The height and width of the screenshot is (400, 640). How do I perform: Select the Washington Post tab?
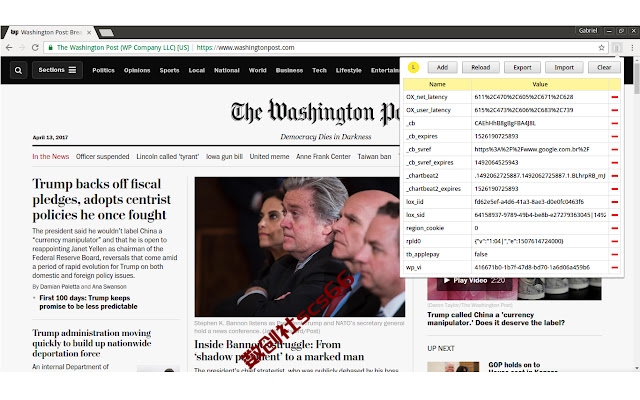click(49, 32)
